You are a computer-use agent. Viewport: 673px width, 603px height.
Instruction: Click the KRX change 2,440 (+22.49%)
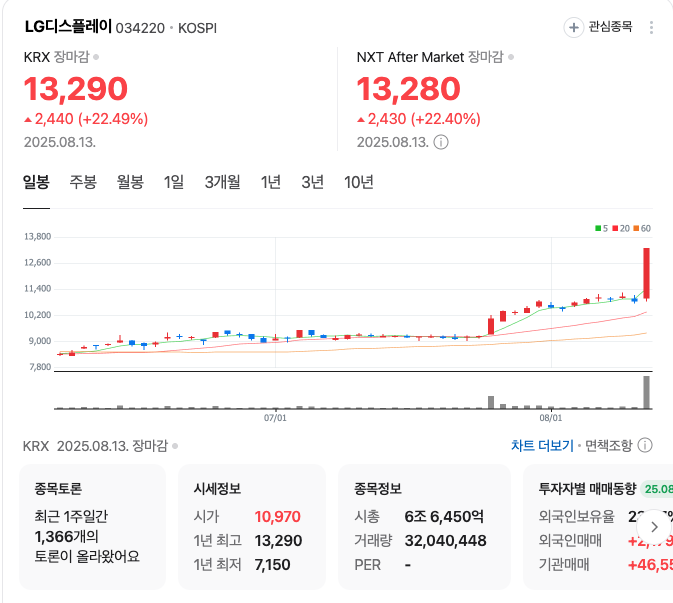(86, 119)
